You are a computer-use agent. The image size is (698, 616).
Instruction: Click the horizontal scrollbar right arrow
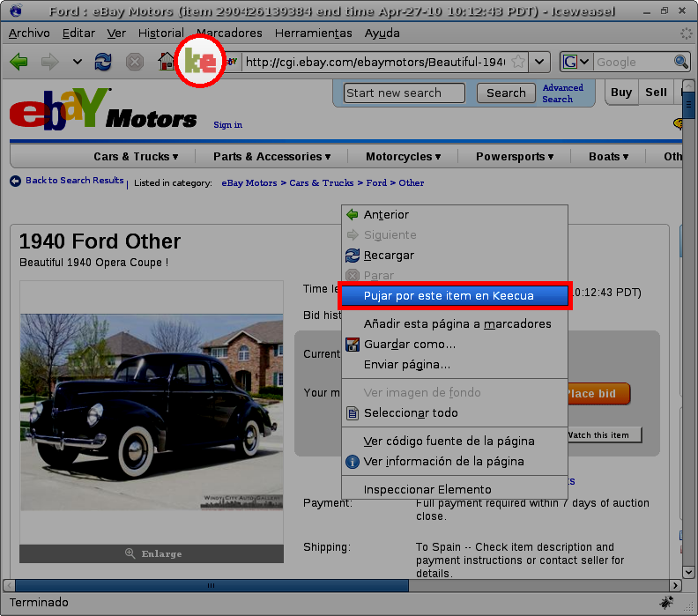click(x=675, y=585)
